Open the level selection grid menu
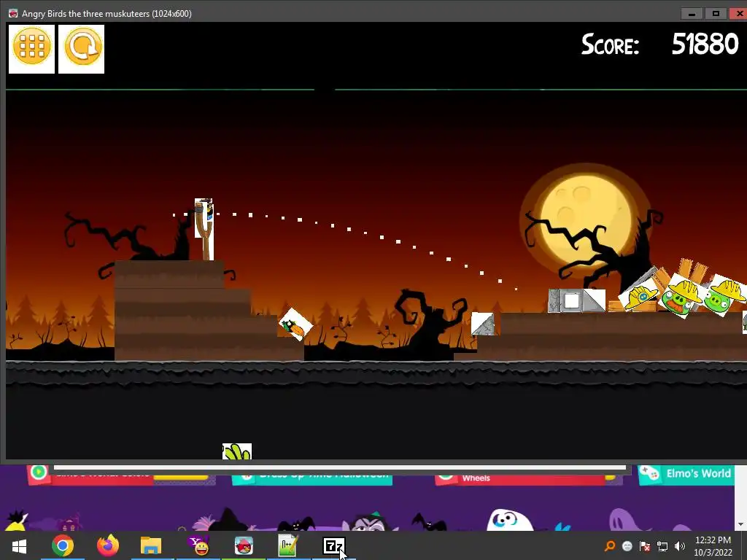Image resolution: width=747 pixels, height=560 pixels. (x=31, y=49)
